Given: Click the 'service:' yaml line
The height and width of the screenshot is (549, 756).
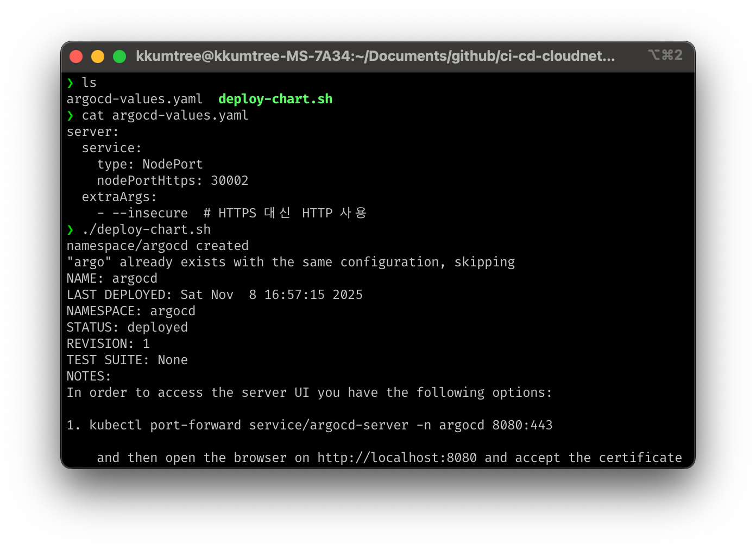Looking at the screenshot, I should [112, 148].
